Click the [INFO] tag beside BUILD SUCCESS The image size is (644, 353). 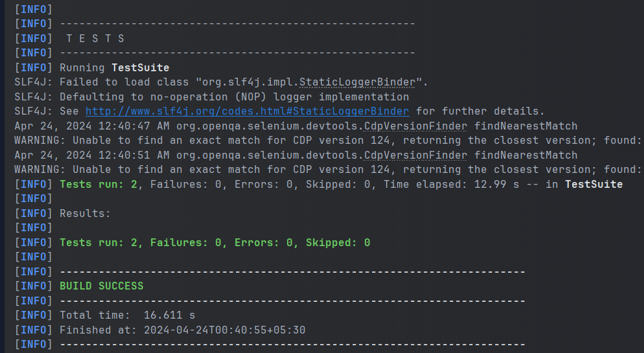click(x=33, y=286)
